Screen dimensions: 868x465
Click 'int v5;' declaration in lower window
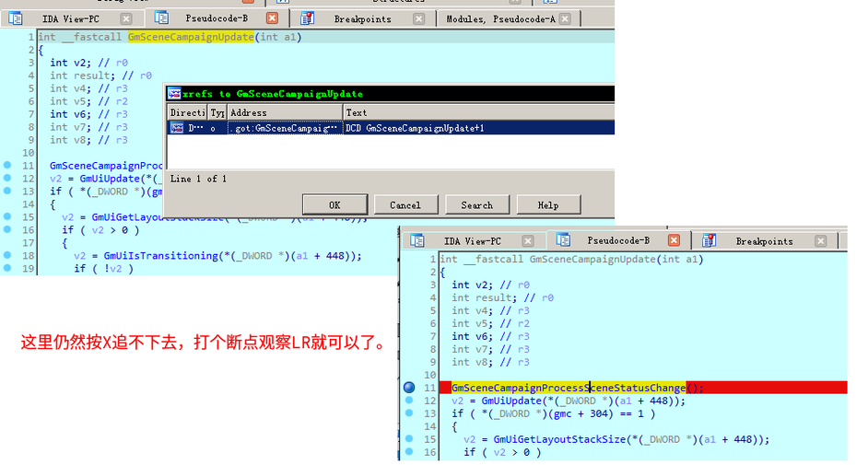pos(472,323)
